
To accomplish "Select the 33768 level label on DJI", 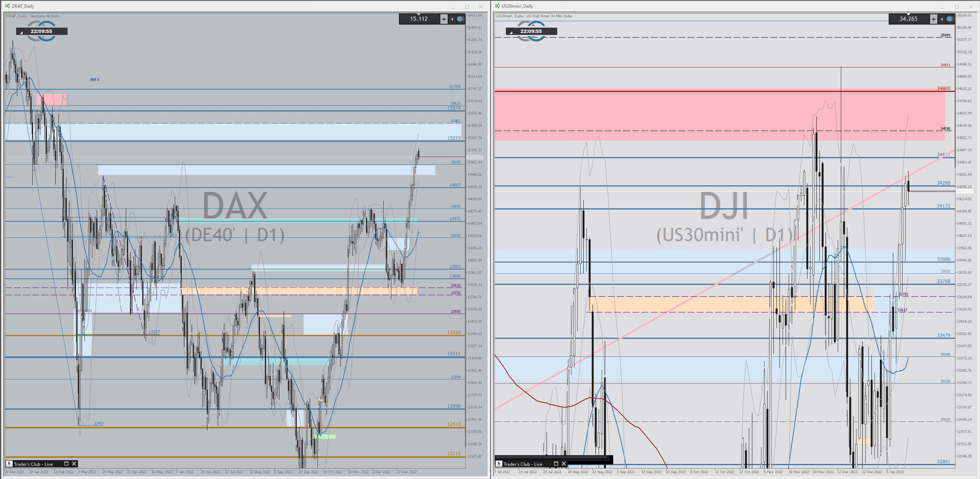I will tap(943, 281).
